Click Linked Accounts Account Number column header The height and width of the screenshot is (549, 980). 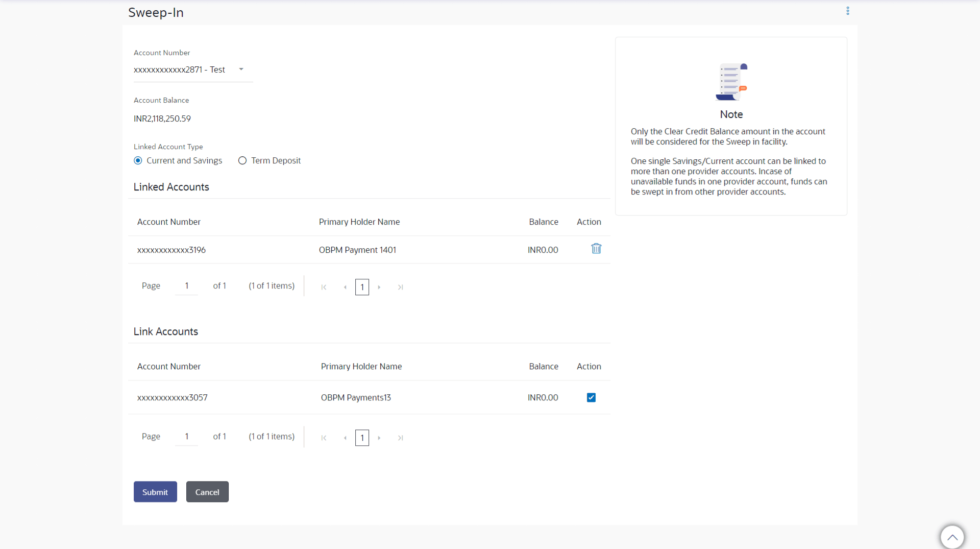pos(169,222)
